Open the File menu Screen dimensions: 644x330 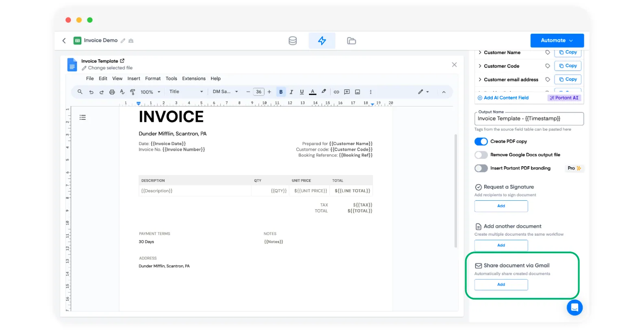pos(90,79)
